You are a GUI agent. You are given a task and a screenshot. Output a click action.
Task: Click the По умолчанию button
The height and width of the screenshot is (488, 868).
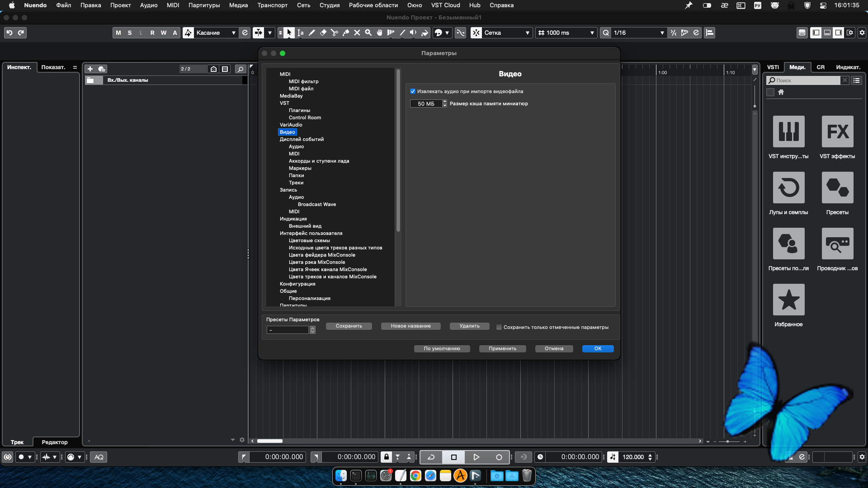(x=442, y=349)
